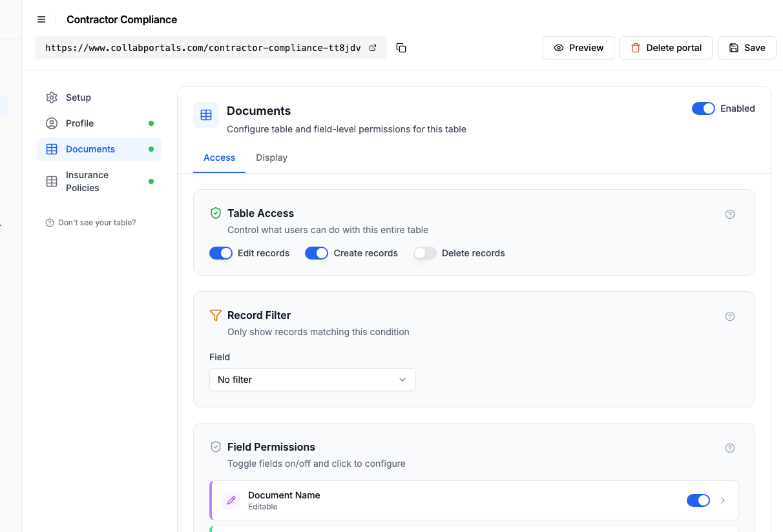Click the portal URL text
This screenshot has width=783, height=532.
click(x=203, y=48)
